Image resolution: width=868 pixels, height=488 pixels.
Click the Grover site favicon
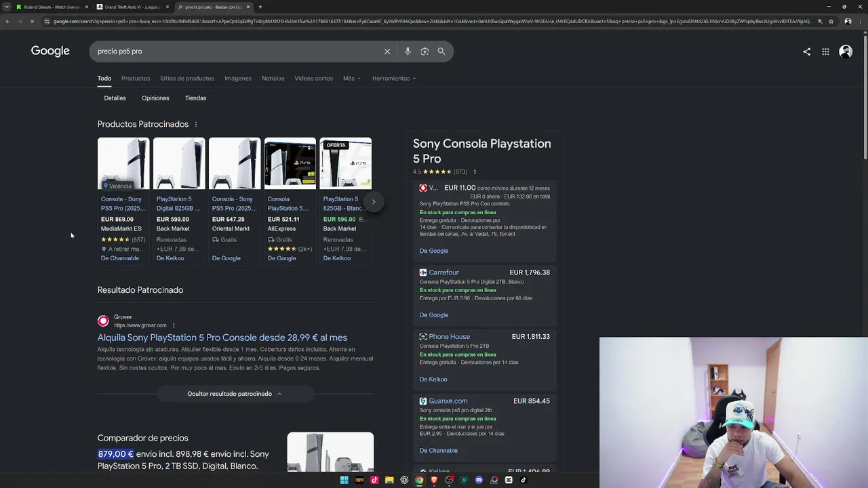[103, 321]
